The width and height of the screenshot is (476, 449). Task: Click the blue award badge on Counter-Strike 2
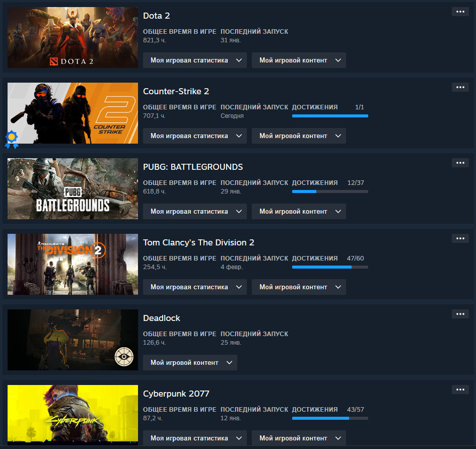pyautogui.click(x=12, y=140)
